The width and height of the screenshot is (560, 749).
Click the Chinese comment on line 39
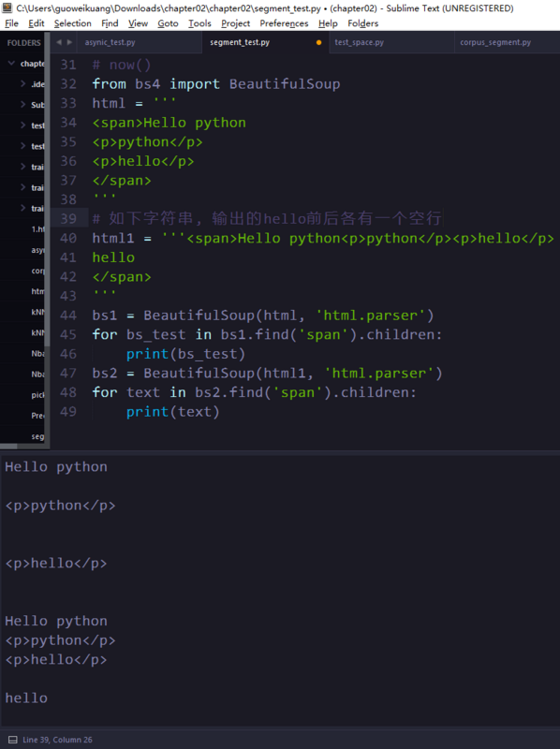pyautogui.click(x=267, y=219)
